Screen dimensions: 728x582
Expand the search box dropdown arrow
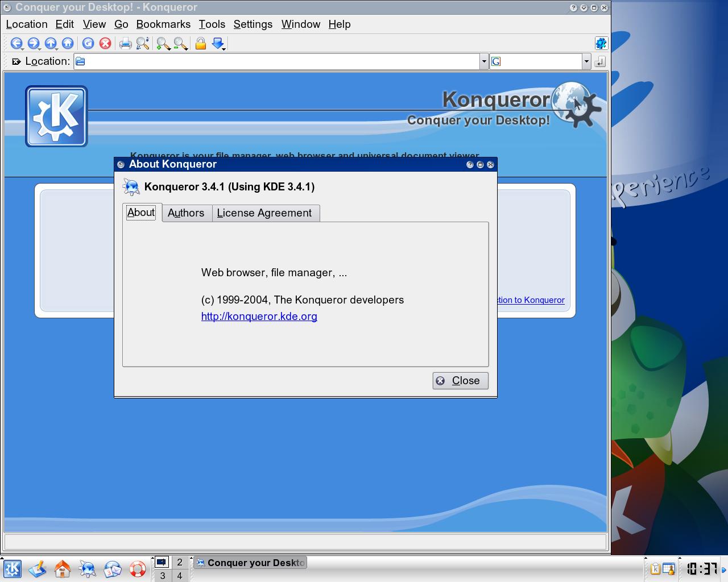click(586, 61)
